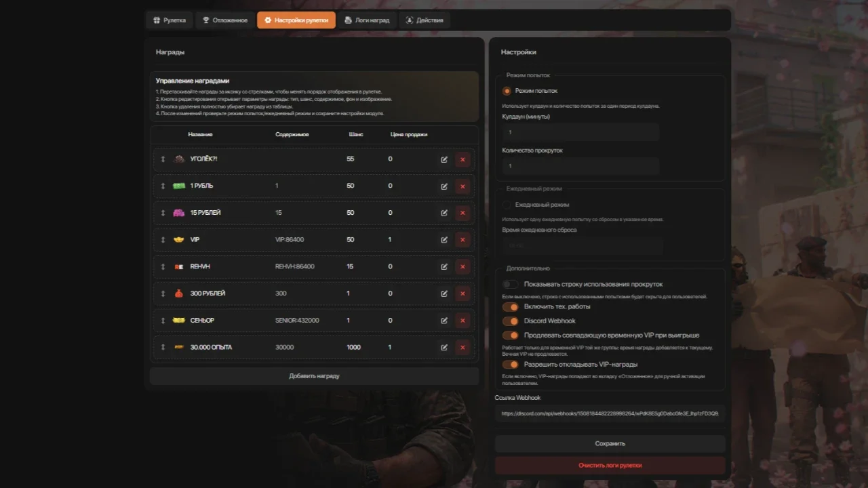Select the Режим попыток radio option
The image size is (868, 488).
coord(507,91)
